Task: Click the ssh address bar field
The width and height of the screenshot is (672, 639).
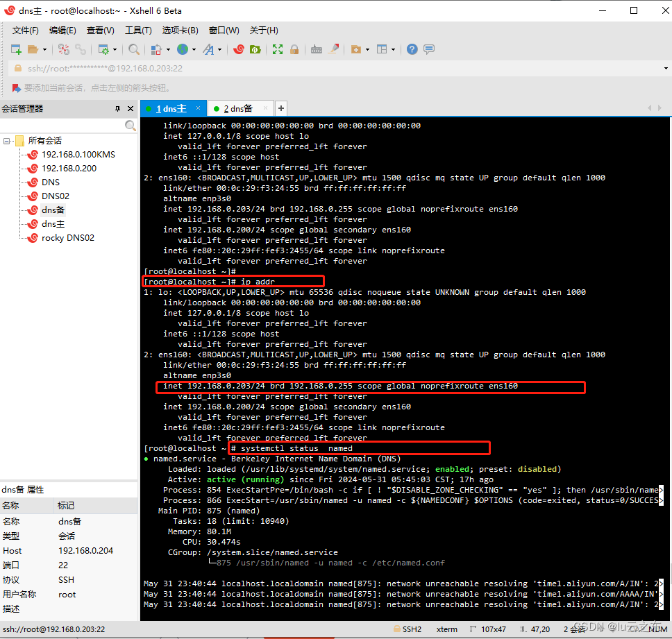Action: point(104,69)
